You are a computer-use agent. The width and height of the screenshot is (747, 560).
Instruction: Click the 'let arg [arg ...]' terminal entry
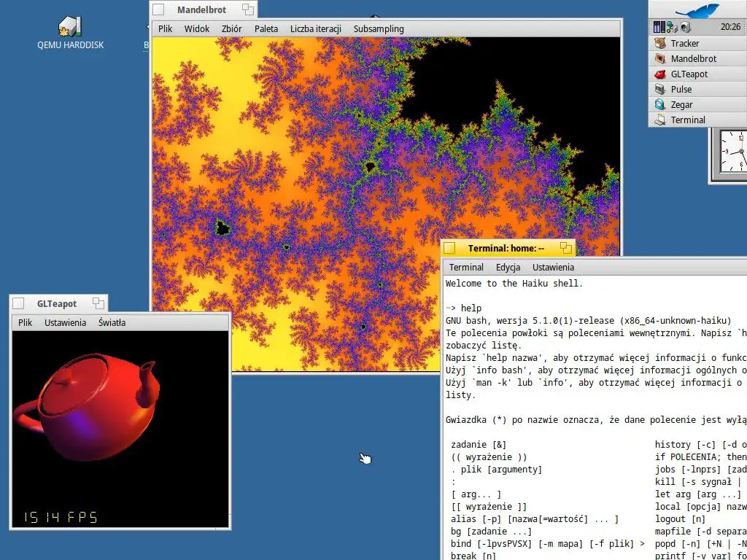pos(698,494)
